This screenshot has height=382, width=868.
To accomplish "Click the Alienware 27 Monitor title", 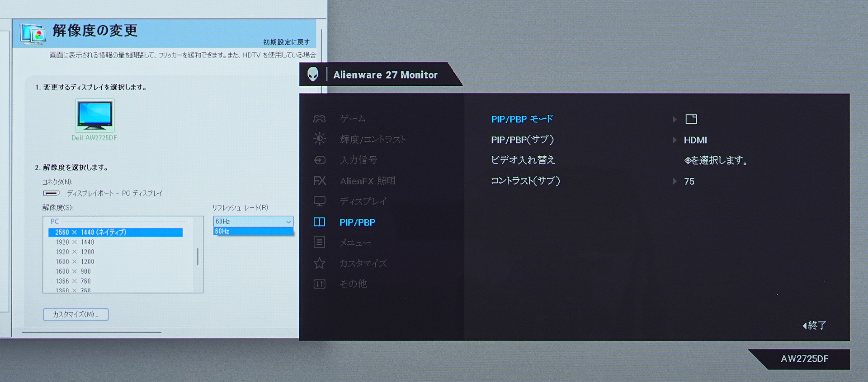I will point(386,75).
